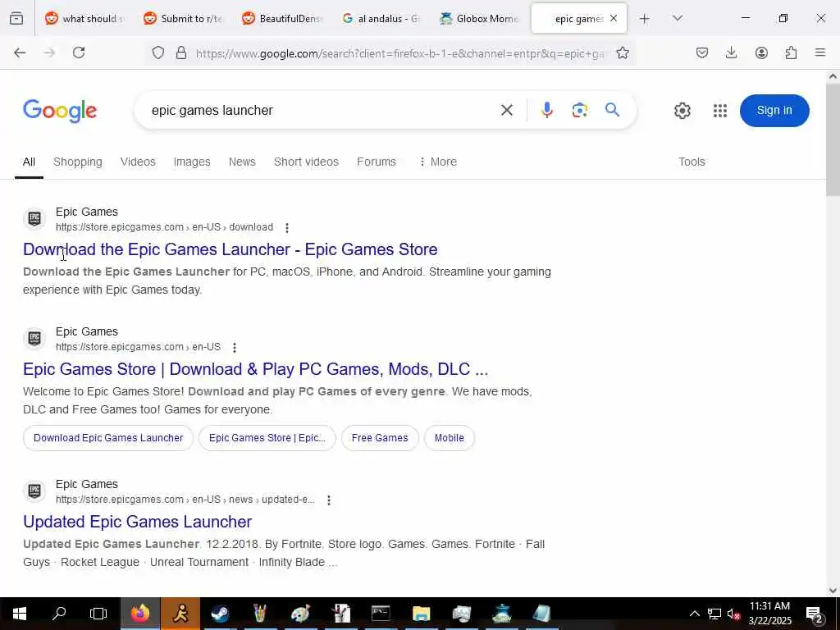Open Google quick settings gear

[682, 111]
